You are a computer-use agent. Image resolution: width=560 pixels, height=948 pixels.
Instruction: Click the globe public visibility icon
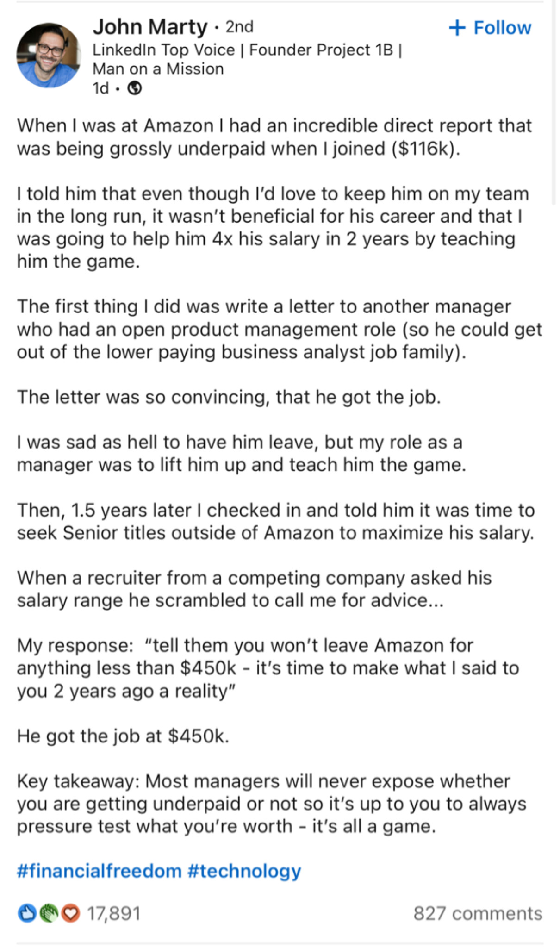point(134,88)
